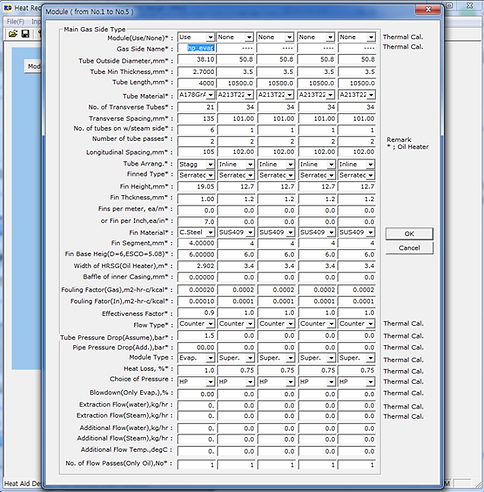This screenshot has height=492, width=484.
Task: Click No. of Flow Passes field for module 1
Action: 196,465
